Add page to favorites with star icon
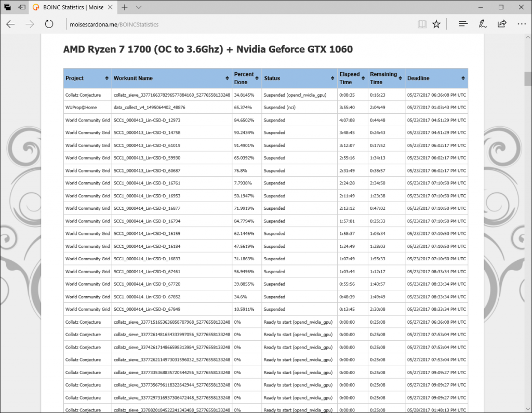This screenshot has width=532, height=413. [436, 24]
